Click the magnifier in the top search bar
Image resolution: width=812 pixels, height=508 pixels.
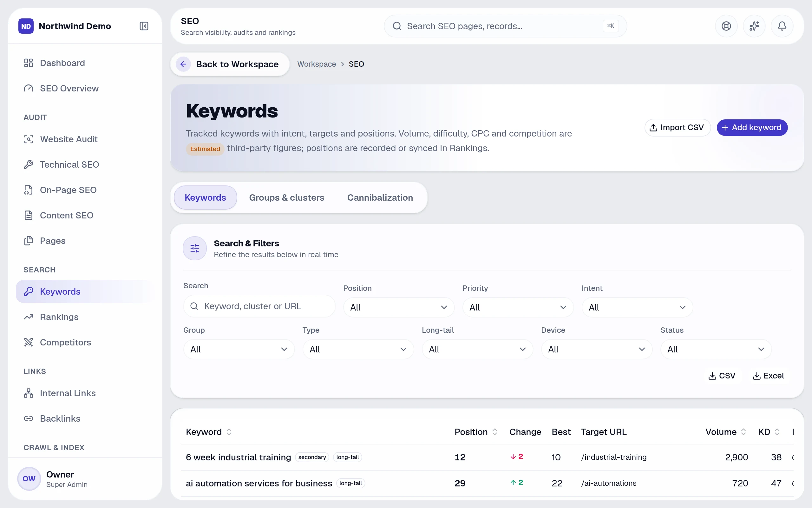coord(397,26)
